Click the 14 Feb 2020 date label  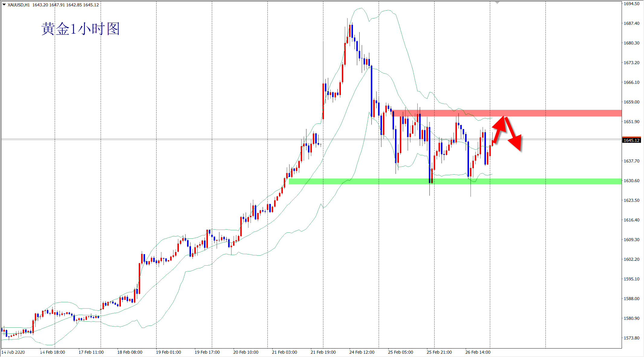coord(13,352)
